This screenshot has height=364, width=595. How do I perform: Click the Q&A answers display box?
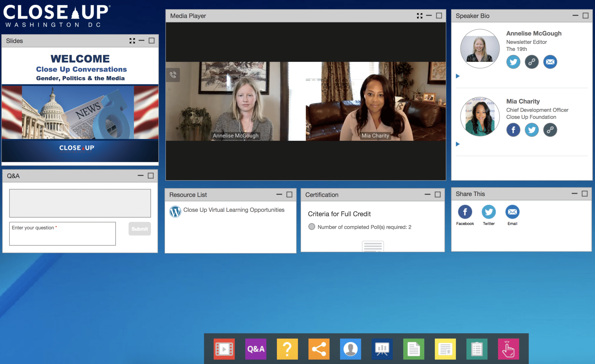pyautogui.click(x=80, y=203)
